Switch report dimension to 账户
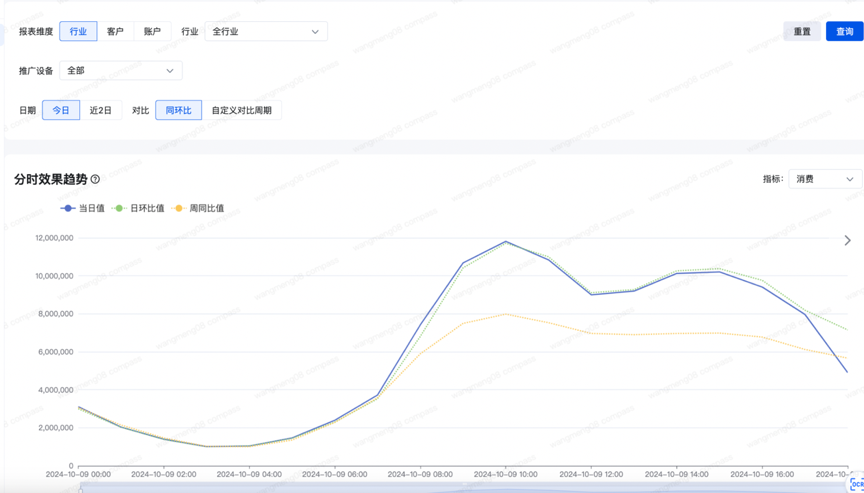864x493 pixels. pos(152,32)
